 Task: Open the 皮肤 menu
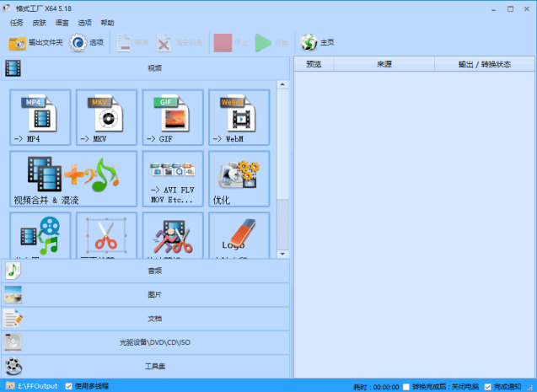40,23
